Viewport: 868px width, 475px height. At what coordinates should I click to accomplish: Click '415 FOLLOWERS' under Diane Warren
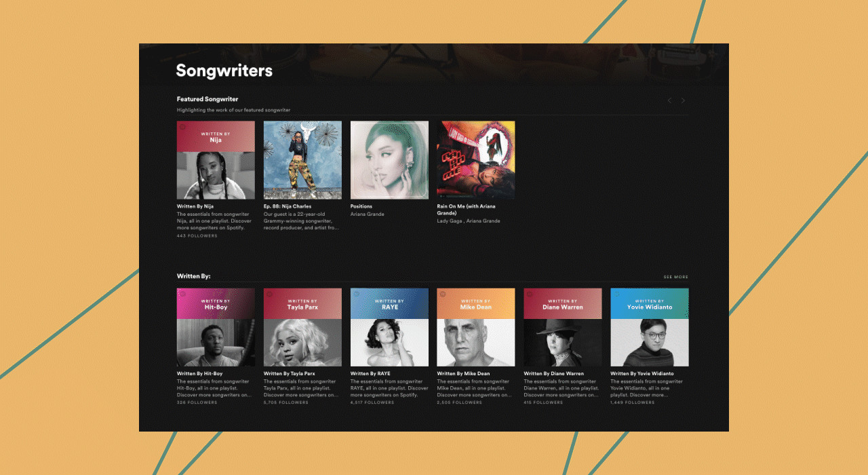click(x=543, y=402)
